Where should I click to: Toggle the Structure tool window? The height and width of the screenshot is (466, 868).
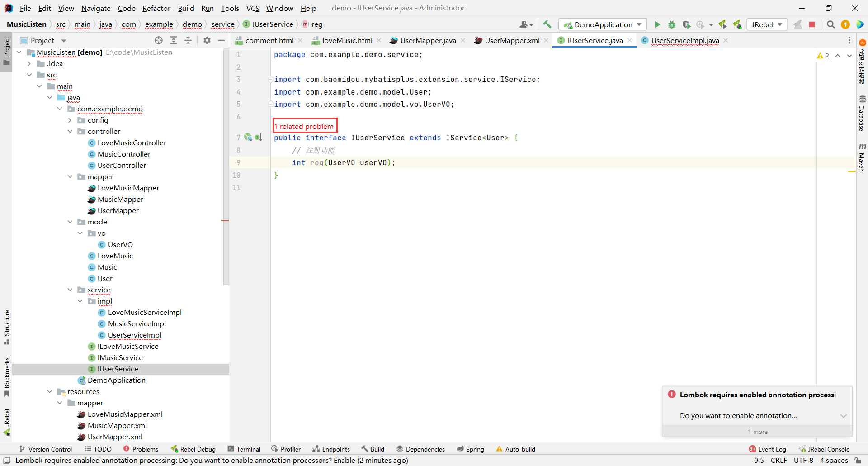(6, 327)
